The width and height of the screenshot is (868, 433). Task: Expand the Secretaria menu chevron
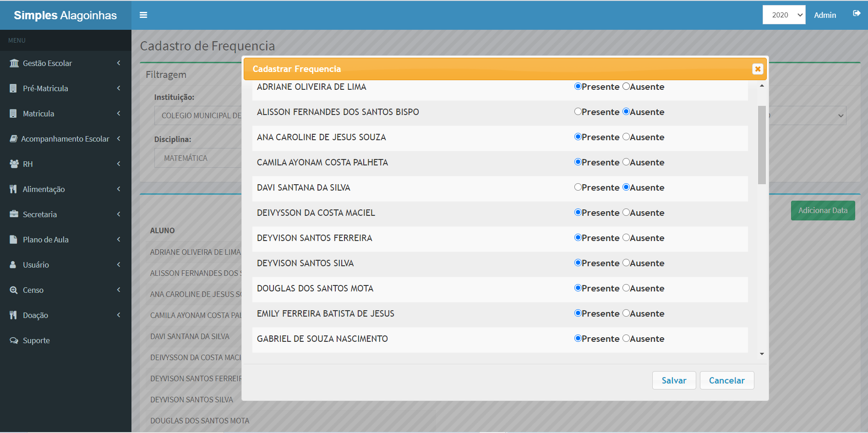(119, 214)
